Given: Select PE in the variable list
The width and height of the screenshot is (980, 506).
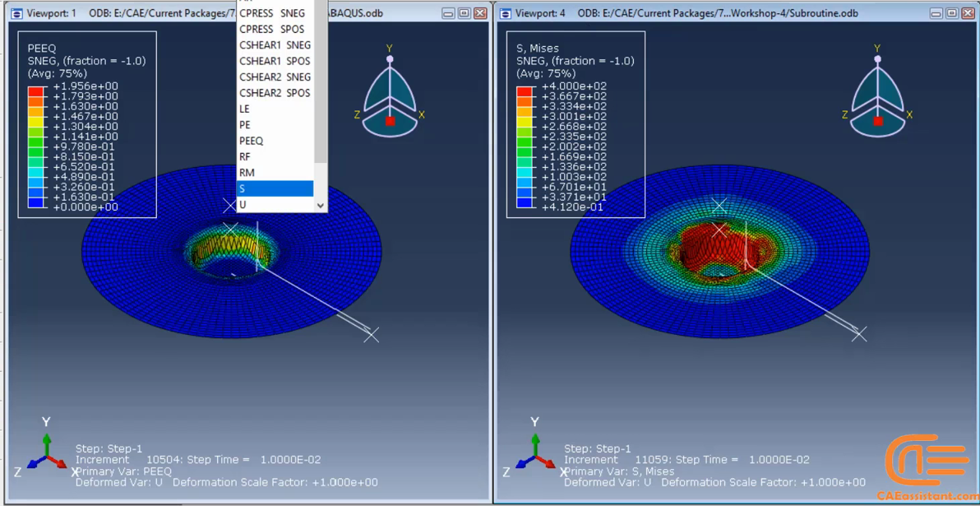Looking at the screenshot, I should pos(275,125).
